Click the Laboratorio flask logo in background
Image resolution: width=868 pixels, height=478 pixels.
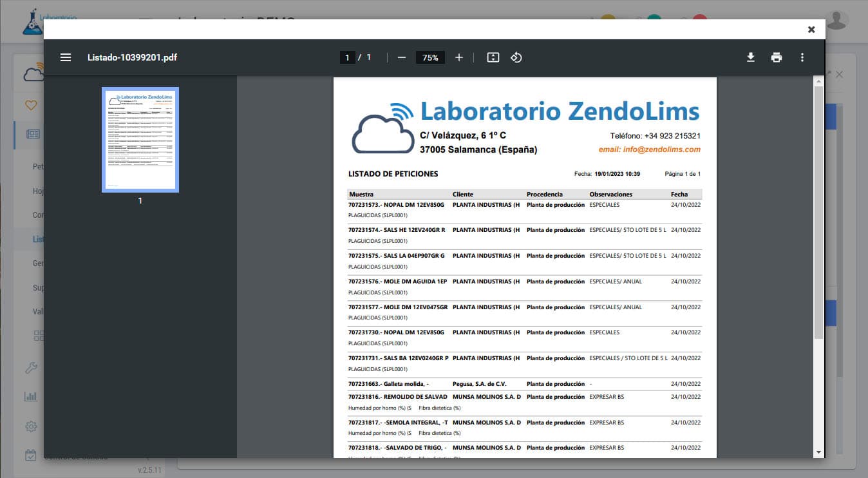pyautogui.click(x=32, y=22)
